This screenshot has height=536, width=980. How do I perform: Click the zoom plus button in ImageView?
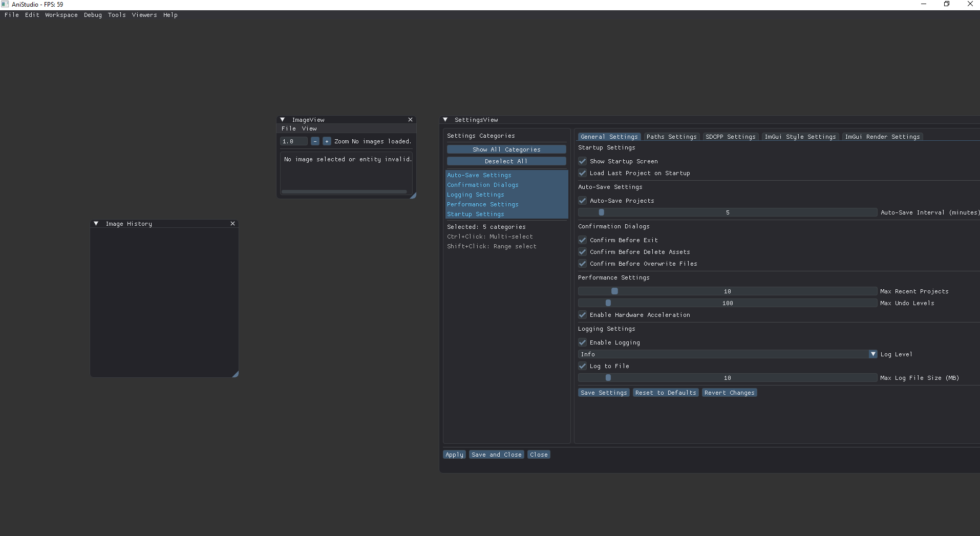pyautogui.click(x=327, y=141)
